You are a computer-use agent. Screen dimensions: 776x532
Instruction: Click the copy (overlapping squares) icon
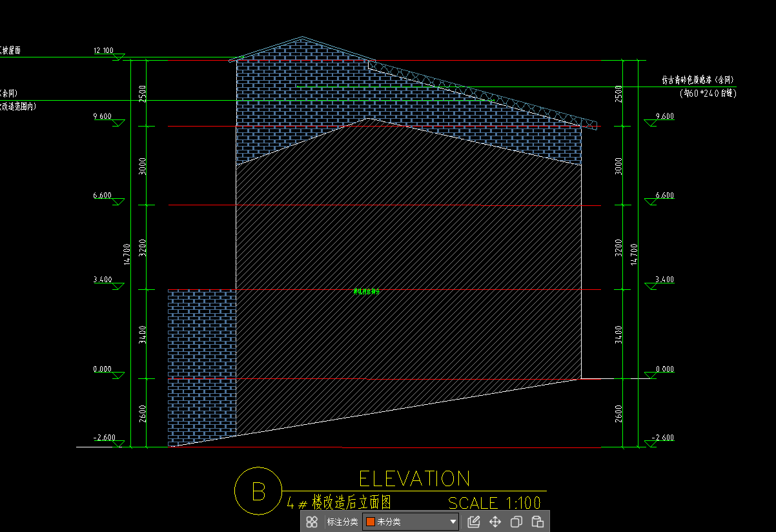pos(516,522)
